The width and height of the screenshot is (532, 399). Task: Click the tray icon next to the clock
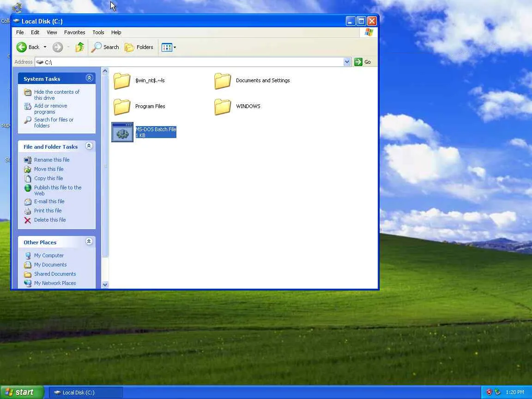498,392
